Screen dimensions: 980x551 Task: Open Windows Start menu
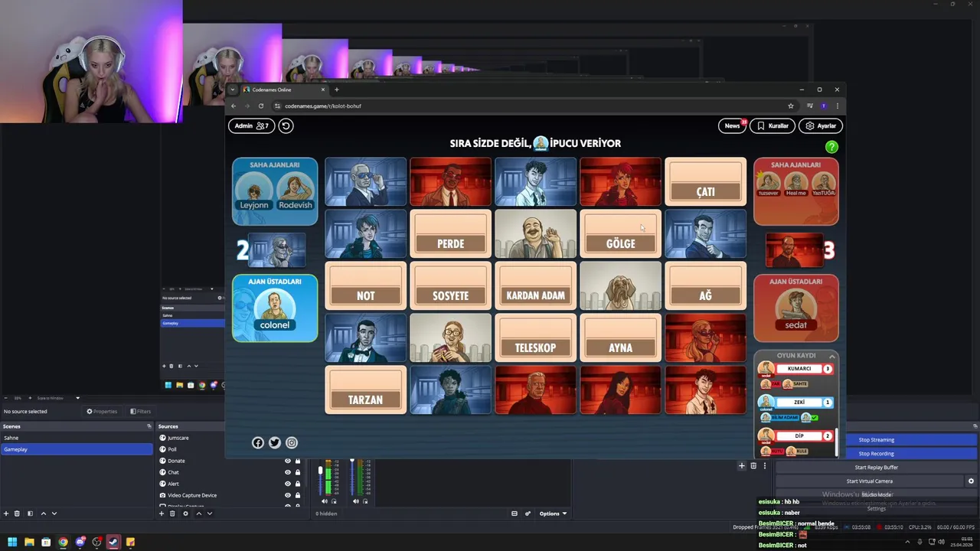[x=12, y=542]
